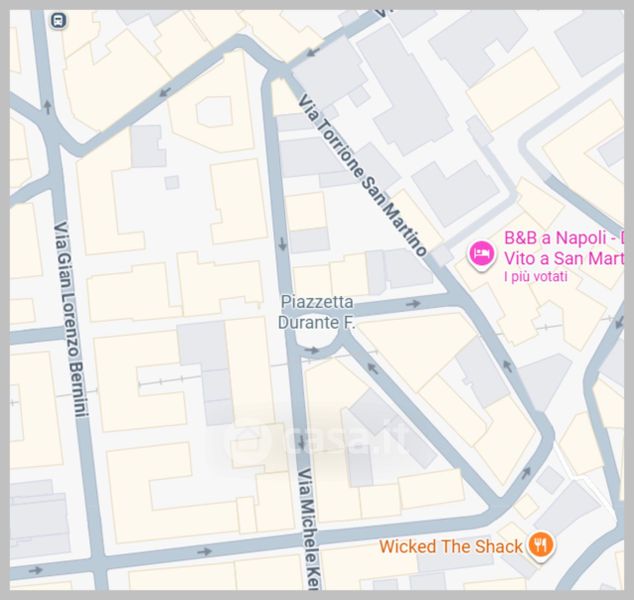Click the arrow on the road below Via Gian Lorenzo Bernini
This screenshot has width=634, height=600.
click(36, 570)
